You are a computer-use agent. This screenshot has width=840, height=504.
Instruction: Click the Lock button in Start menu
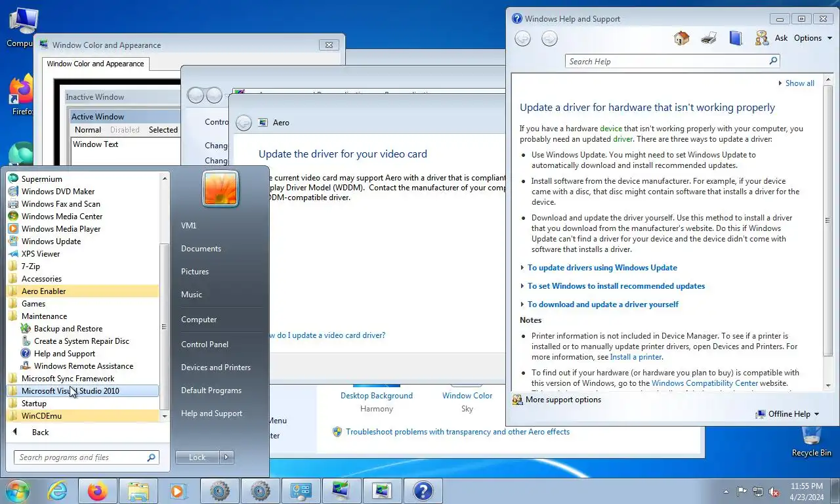pyautogui.click(x=198, y=457)
